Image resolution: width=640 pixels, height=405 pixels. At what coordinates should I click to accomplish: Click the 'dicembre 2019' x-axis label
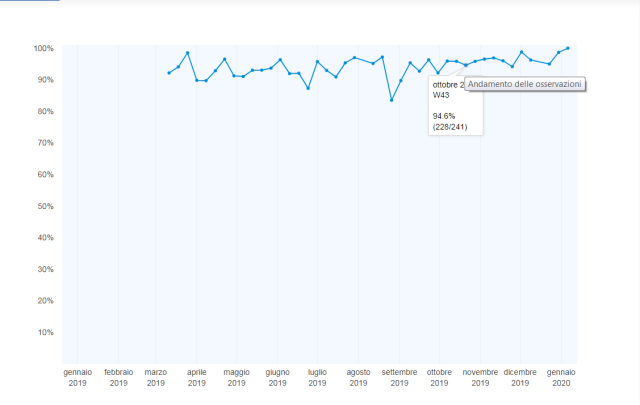[520, 377]
